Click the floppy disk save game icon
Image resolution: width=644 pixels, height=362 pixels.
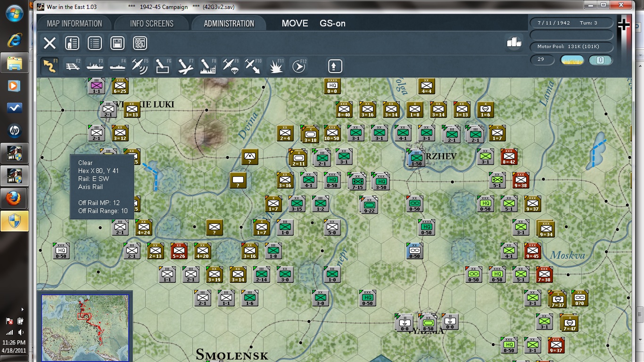click(117, 43)
